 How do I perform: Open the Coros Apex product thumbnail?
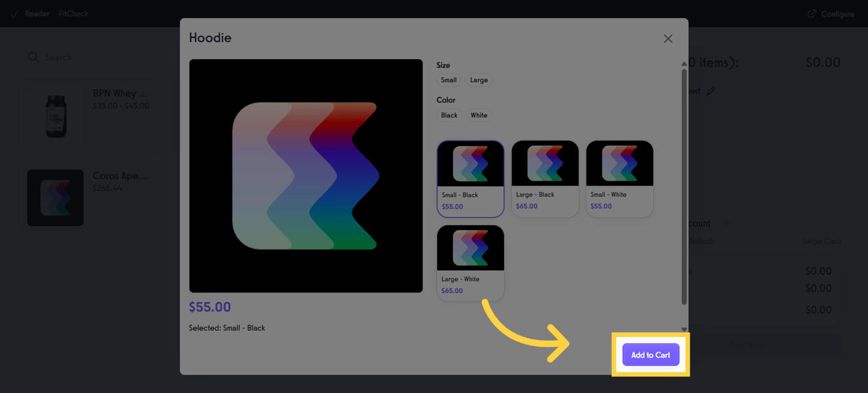pos(55,198)
